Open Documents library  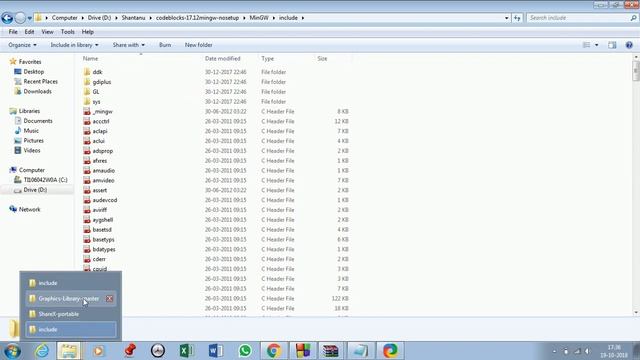[x=38, y=121]
